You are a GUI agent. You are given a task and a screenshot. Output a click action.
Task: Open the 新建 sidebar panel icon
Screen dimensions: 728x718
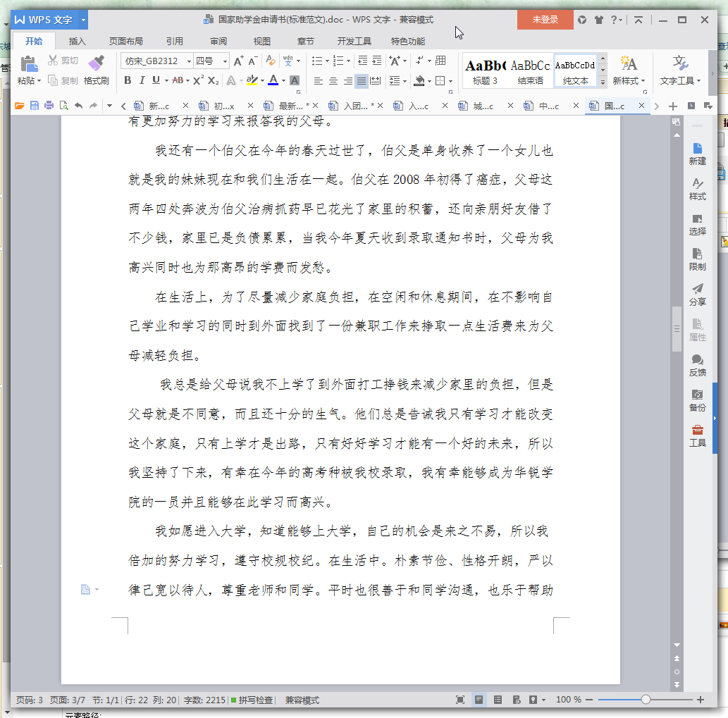coord(697,149)
